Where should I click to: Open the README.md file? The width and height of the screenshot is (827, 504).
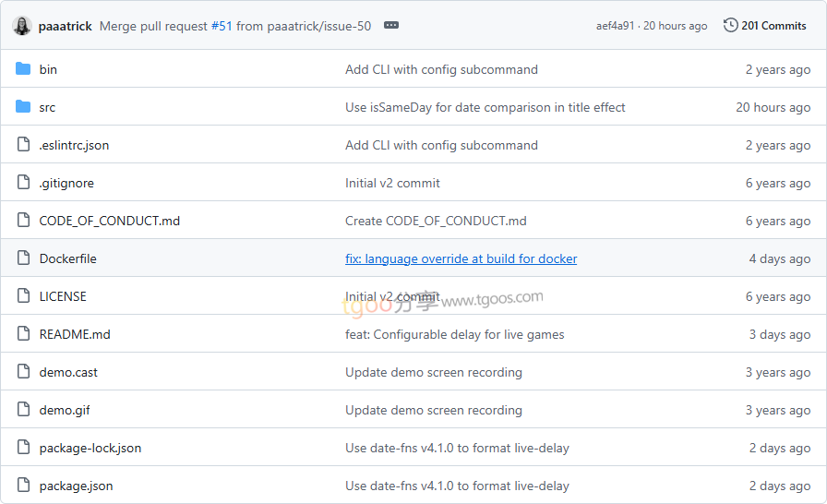click(75, 334)
